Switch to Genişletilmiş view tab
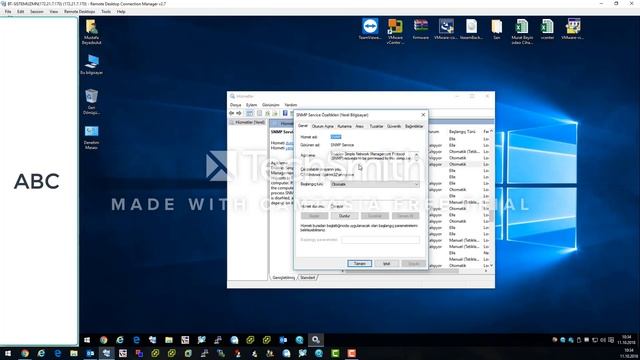640x360 pixels. (283, 278)
